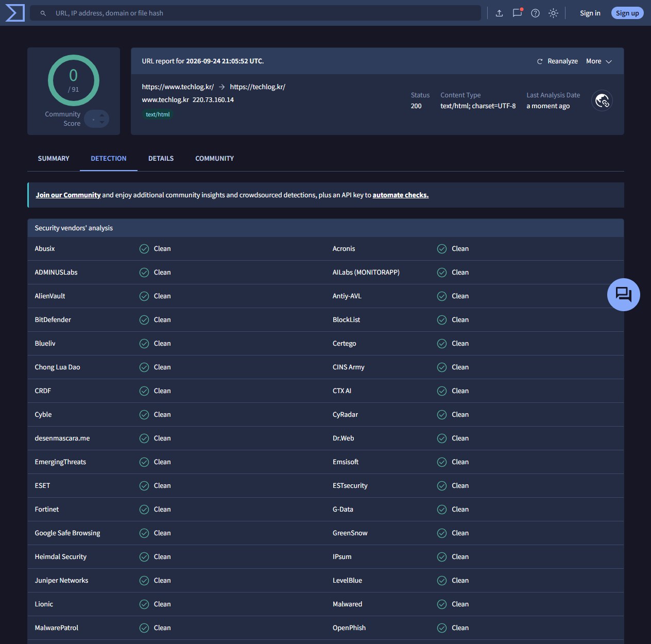The width and height of the screenshot is (651, 644).
Task: Click the checkmark icon for G-Data
Action: coord(442,510)
